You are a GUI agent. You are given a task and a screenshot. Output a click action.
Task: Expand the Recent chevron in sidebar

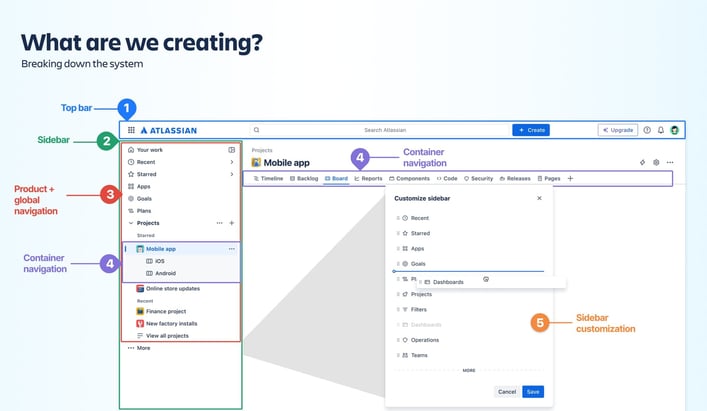click(x=231, y=162)
